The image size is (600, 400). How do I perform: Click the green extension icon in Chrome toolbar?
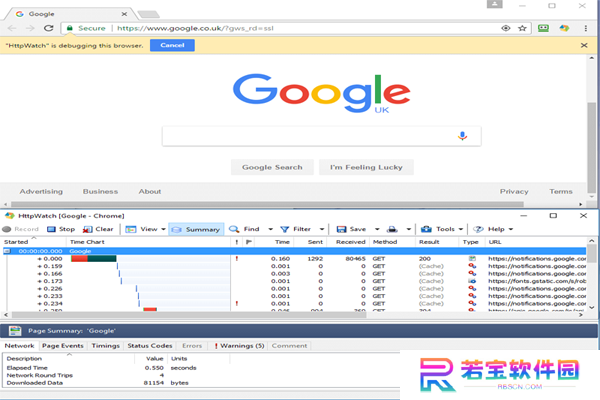tap(543, 28)
